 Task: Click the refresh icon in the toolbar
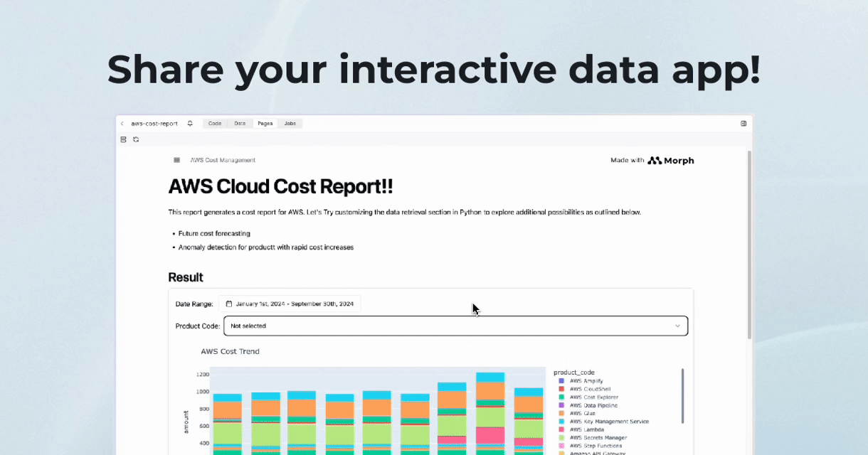(x=136, y=139)
